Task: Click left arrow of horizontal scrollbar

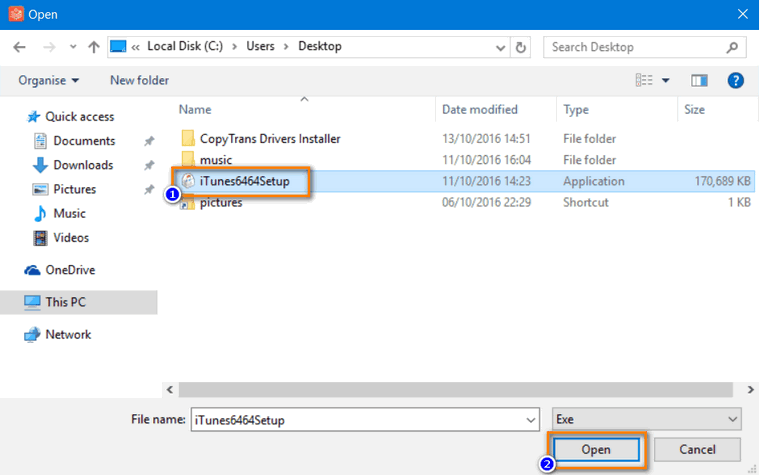Action: [x=170, y=390]
